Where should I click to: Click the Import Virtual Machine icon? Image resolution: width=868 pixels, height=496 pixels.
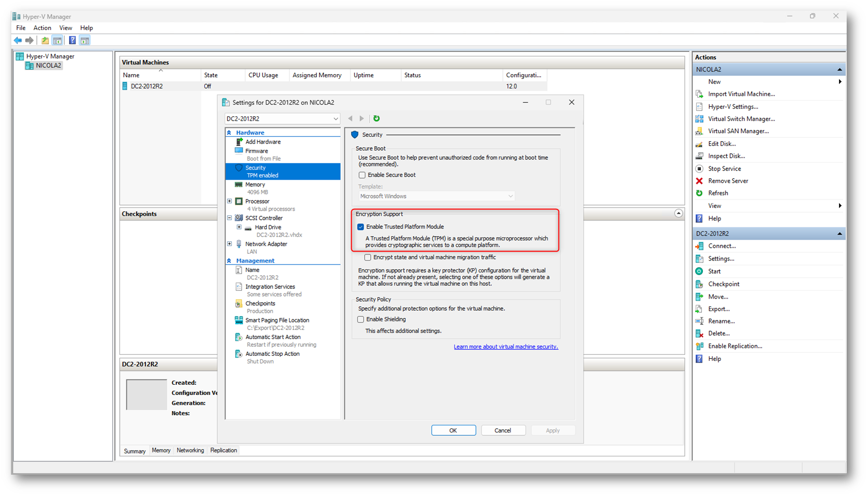[x=699, y=94]
